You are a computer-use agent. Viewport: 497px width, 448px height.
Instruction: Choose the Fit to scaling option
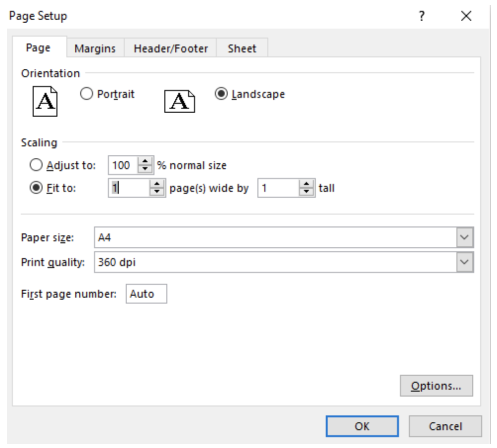(36, 188)
